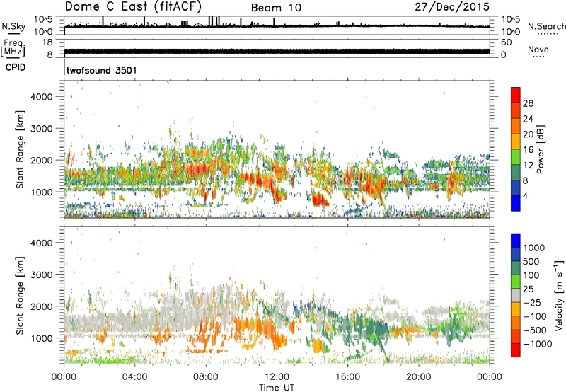Click the '12:00' time tick label
The image size is (566, 392).
(277, 377)
